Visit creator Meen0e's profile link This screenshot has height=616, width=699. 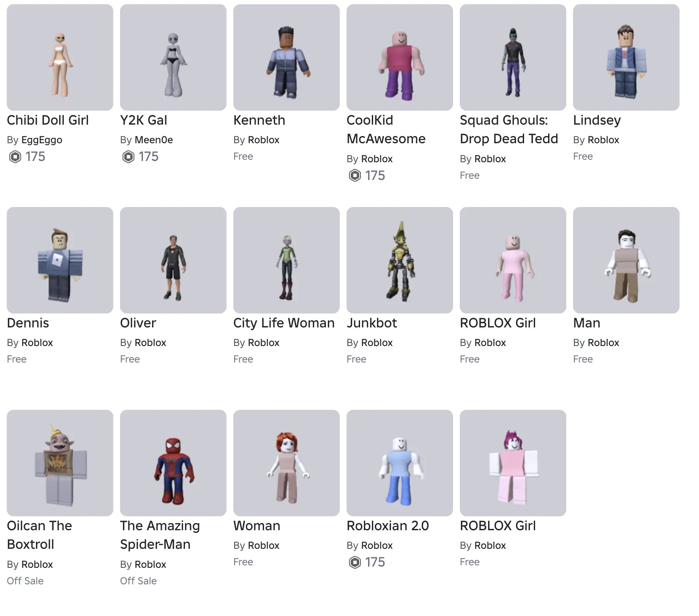(154, 140)
